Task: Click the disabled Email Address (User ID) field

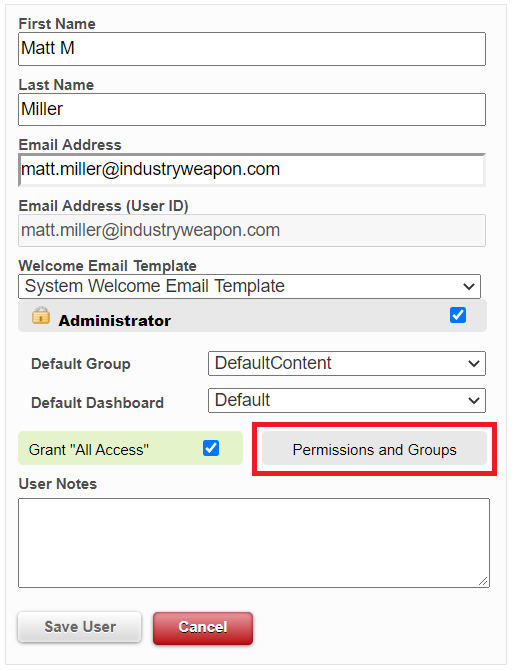Action: point(252,231)
